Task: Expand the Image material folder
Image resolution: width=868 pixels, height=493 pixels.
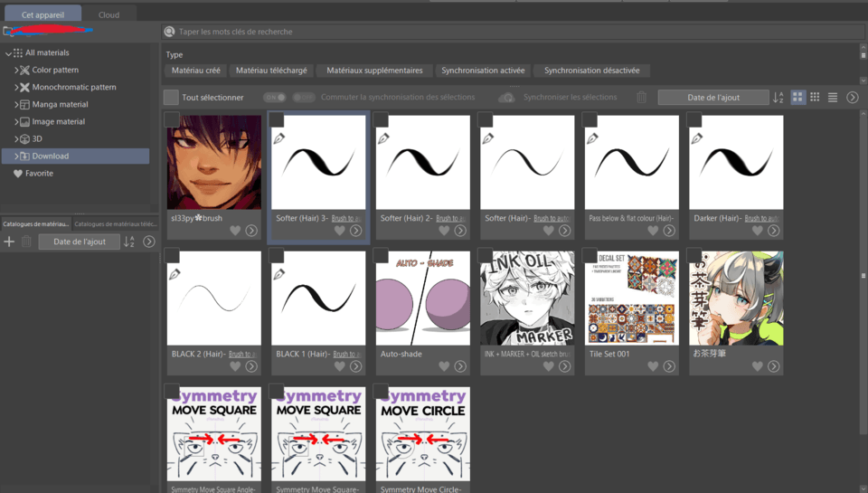Action: coord(16,122)
